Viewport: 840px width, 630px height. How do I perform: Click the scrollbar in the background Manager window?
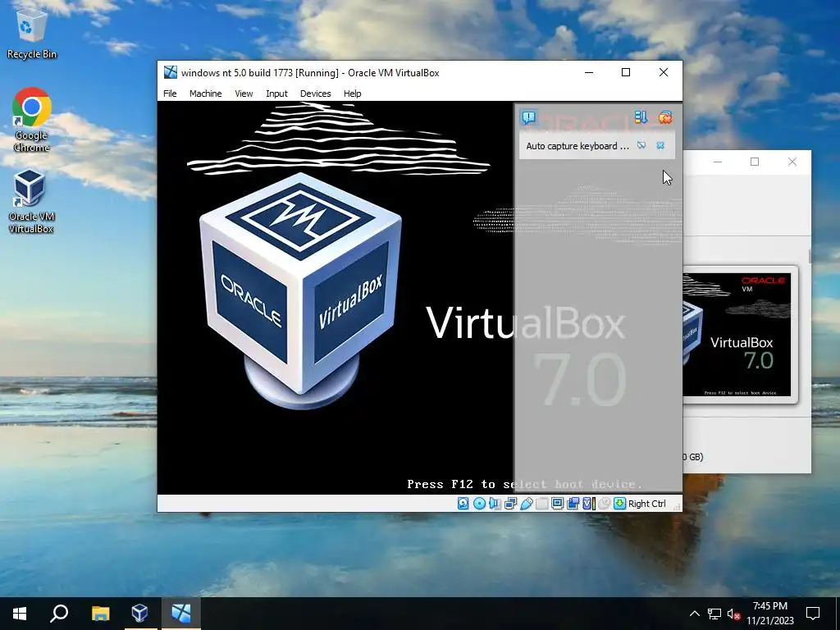tap(810, 256)
